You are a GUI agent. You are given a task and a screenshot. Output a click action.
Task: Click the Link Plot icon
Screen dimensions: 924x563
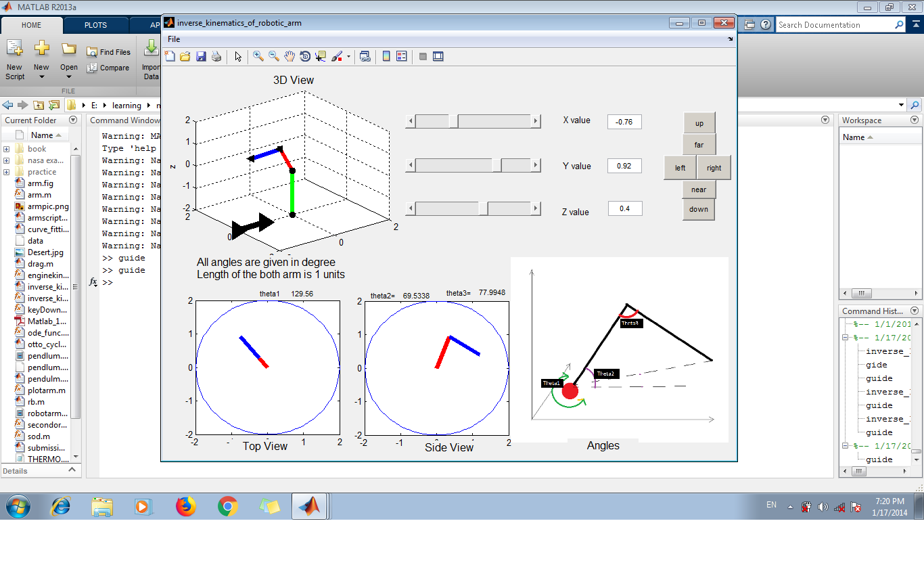point(365,56)
